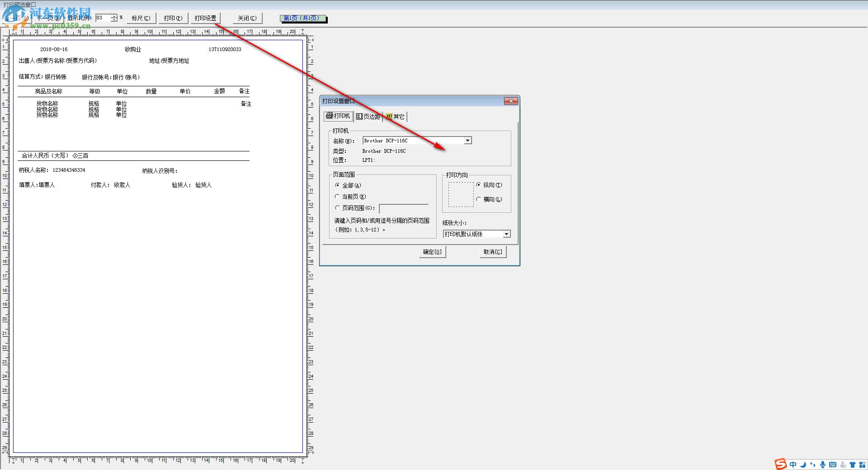
Task: Click the 第1页(共1页) page indicator
Action: (x=302, y=18)
